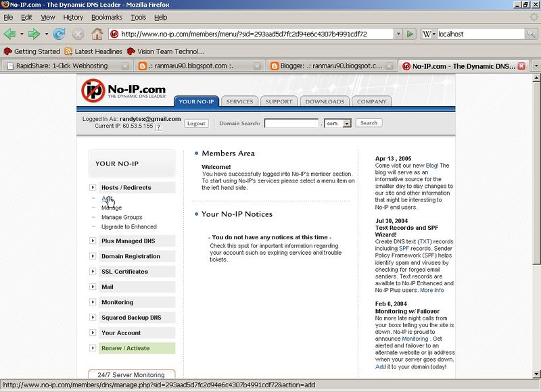The width and height of the screenshot is (541, 392).
Task: Open the COMPANY site tab
Action: [x=371, y=101]
